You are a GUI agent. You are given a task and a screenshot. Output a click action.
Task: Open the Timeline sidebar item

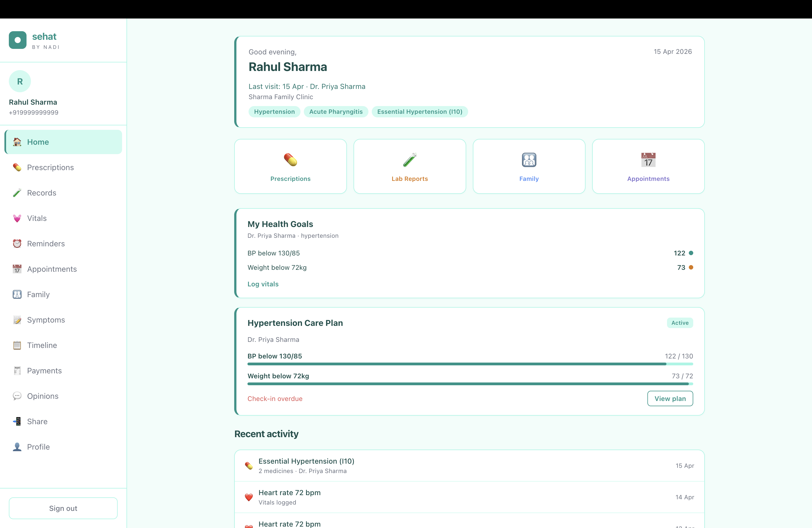(64, 345)
